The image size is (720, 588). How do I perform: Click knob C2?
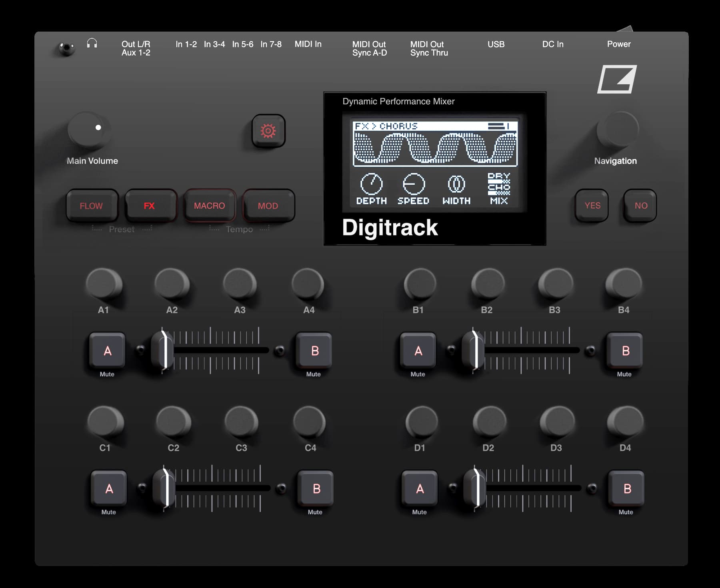pyautogui.click(x=174, y=421)
